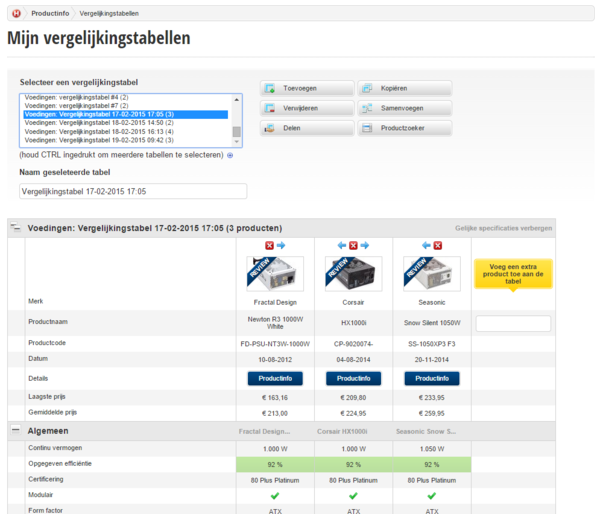Click the Naam geselecteerde tabel input field

133,191
